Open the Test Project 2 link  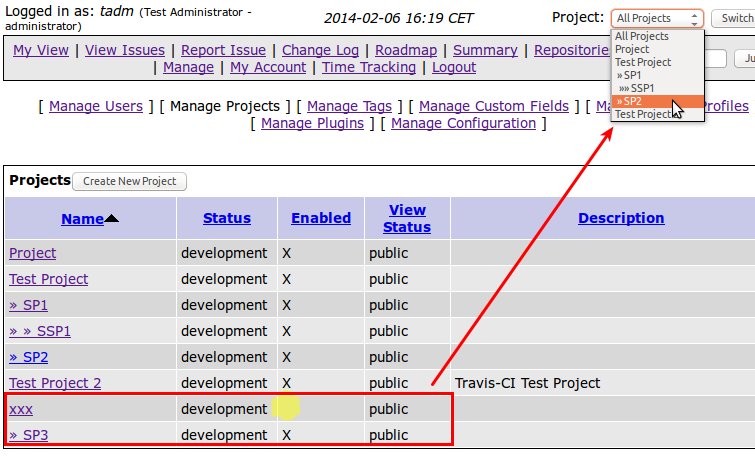click(55, 383)
